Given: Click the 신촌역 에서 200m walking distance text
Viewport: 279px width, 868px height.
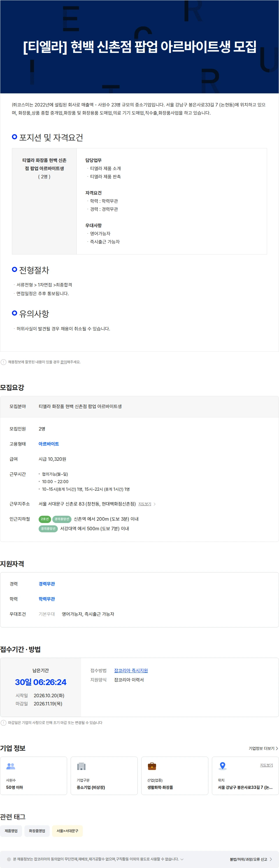Looking at the screenshot, I should coord(106,519).
